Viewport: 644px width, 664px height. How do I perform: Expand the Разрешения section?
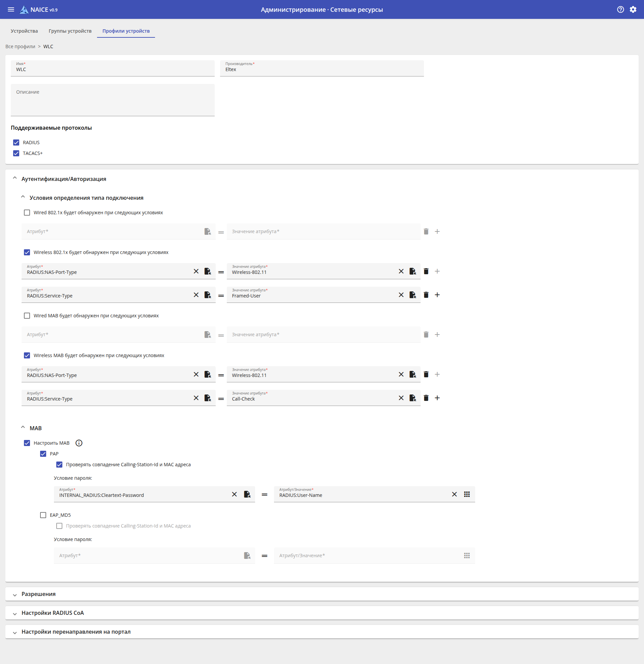tap(38, 594)
